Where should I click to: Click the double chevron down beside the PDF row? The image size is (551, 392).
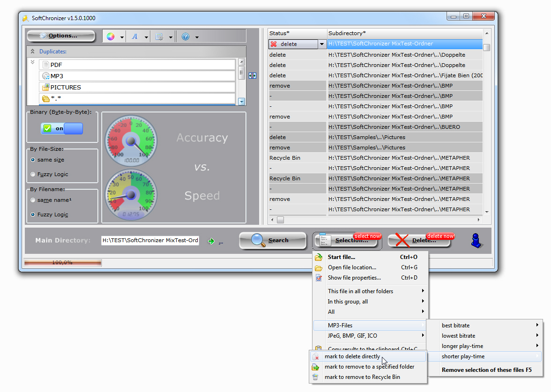pyautogui.click(x=33, y=62)
